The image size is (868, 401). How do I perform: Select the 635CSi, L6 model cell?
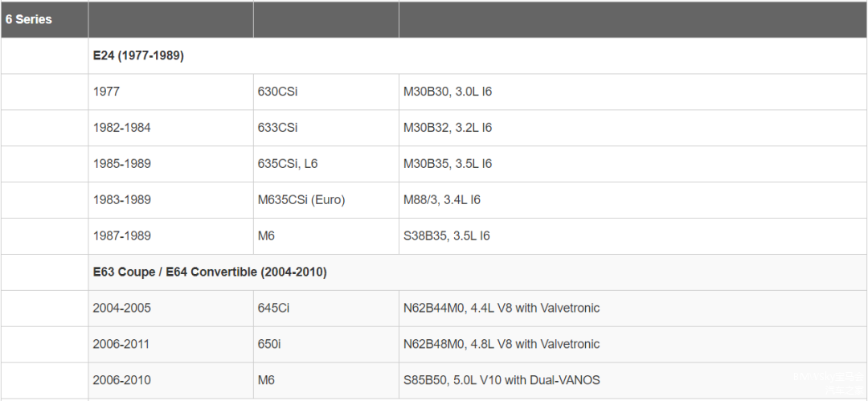click(288, 164)
